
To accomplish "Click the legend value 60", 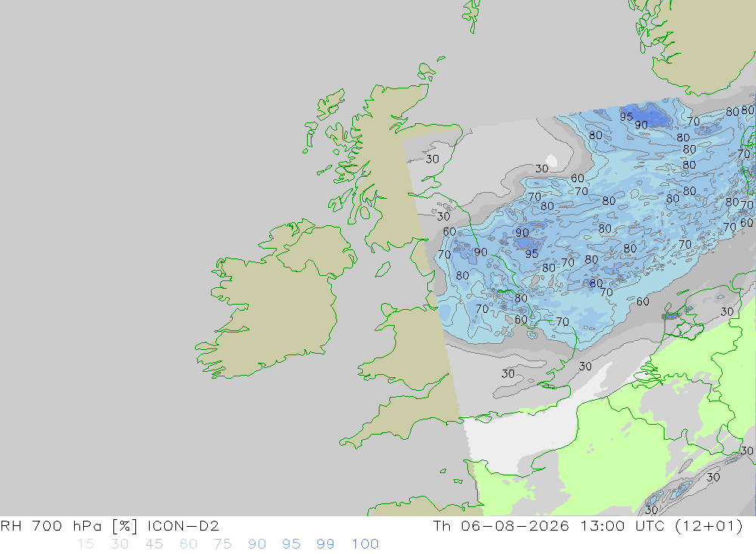I will click(188, 544).
